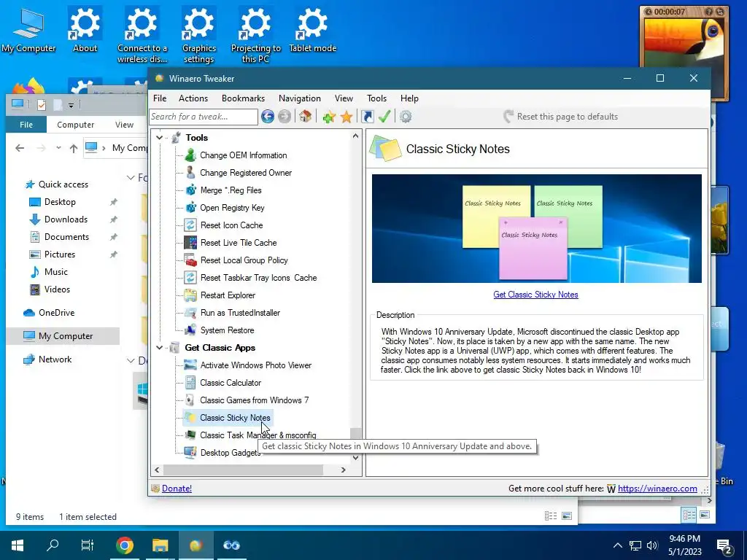Collapse the Get Classic Apps section
Screen dimensions: 747x560
point(160,348)
